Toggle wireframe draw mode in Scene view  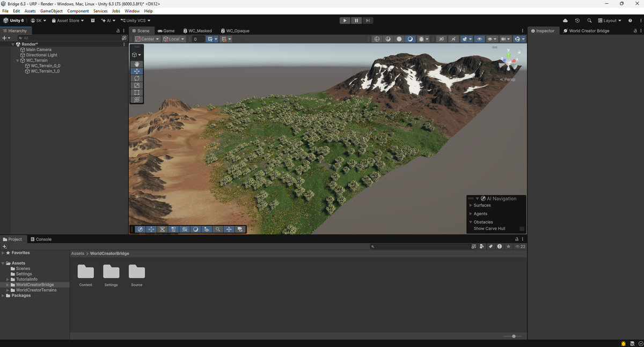377,39
